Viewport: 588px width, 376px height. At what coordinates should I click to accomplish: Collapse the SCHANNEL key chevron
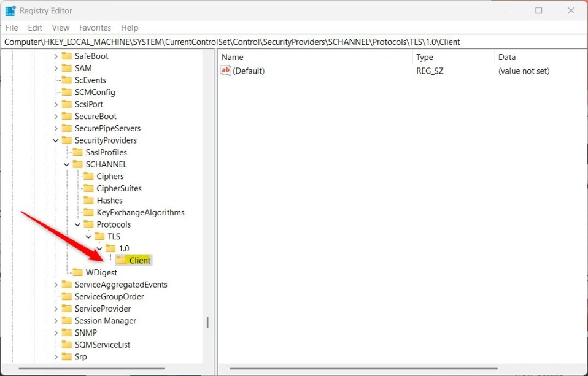[66, 164]
